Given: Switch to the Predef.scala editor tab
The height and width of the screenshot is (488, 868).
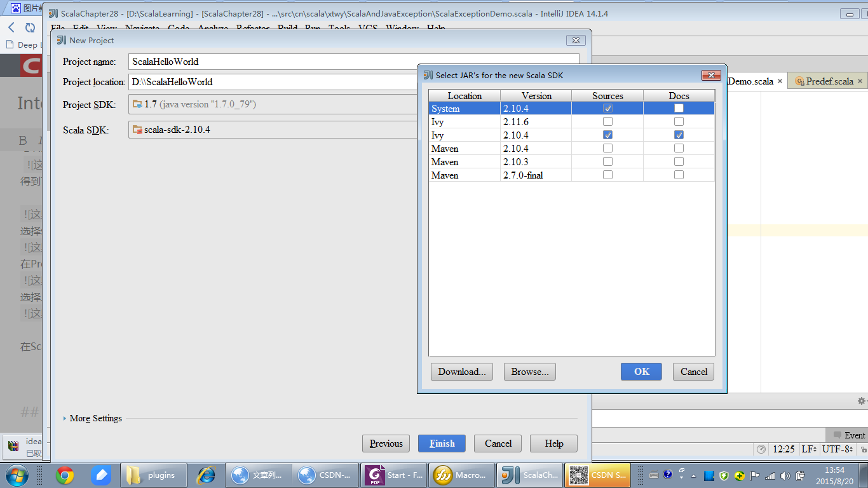Looking at the screenshot, I should [x=829, y=81].
